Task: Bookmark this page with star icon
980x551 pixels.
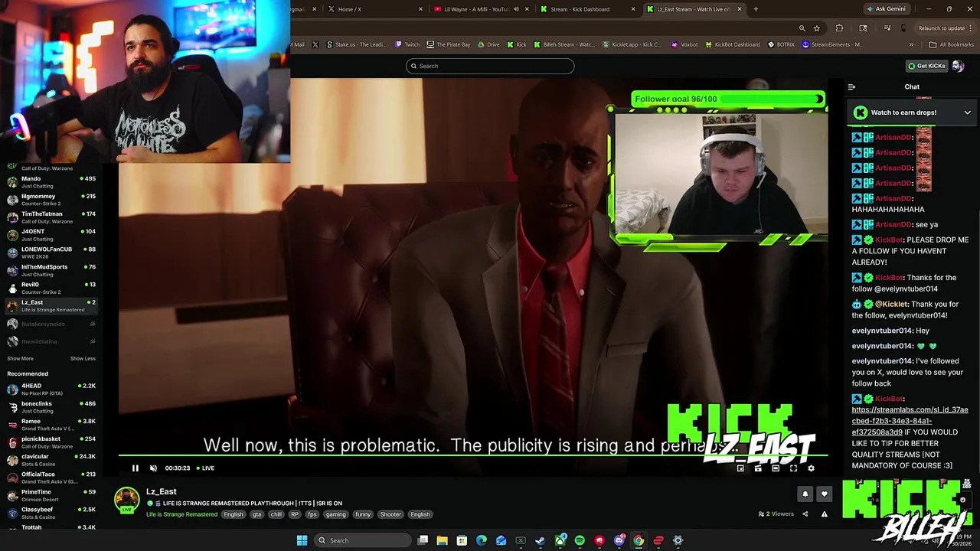Action: pyautogui.click(x=817, y=28)
